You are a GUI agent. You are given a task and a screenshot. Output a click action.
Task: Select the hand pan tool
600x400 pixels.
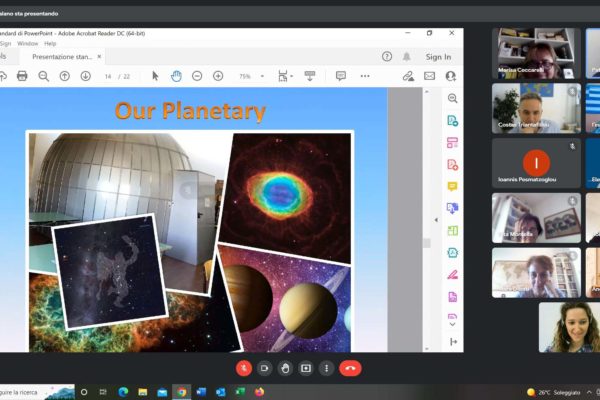click(x=176, y=76)
